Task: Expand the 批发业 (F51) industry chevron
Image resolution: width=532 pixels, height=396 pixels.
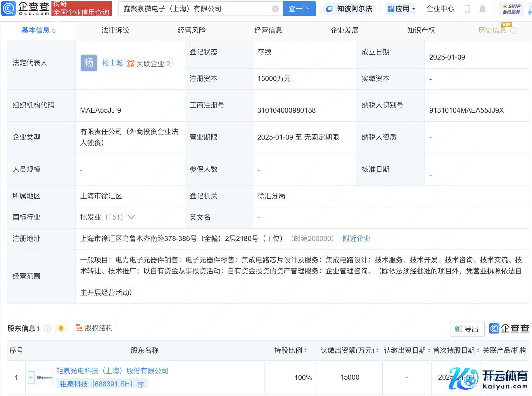Action: click(x=131, y=217)
